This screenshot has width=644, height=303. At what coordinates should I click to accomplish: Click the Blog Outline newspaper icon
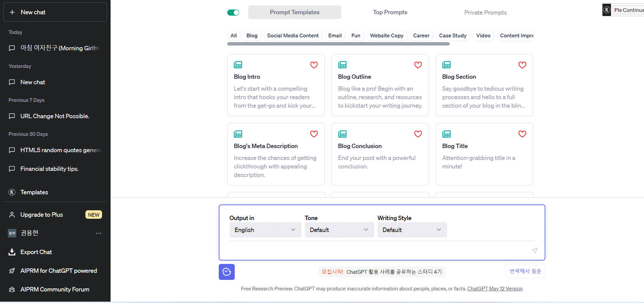point(342,65)
